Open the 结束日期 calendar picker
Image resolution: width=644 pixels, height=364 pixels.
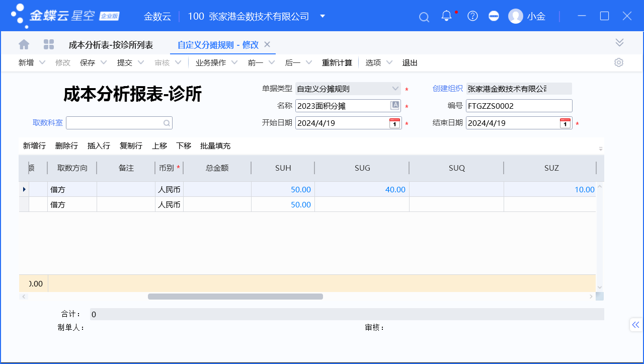566,123
